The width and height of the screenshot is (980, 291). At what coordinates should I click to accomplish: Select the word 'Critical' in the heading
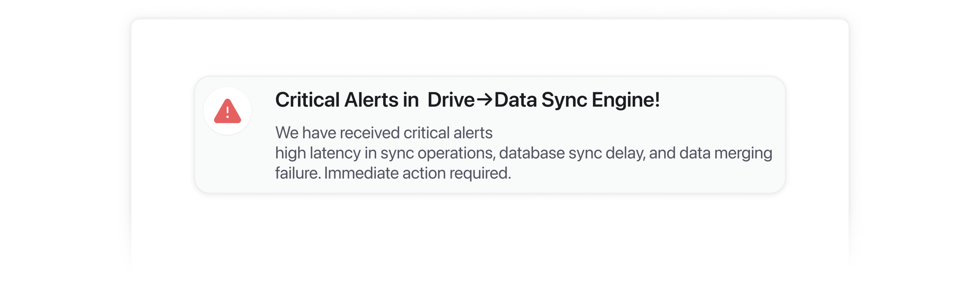point(307,99)
